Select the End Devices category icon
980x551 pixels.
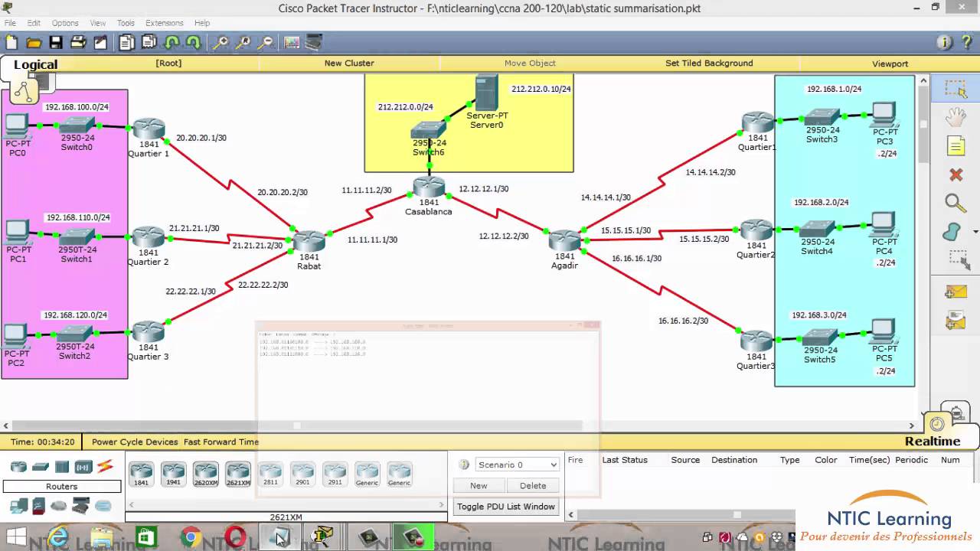(18, 506)
